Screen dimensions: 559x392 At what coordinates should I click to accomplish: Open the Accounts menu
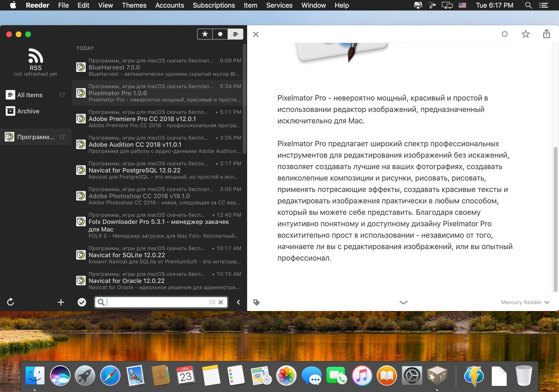[170, 5]
